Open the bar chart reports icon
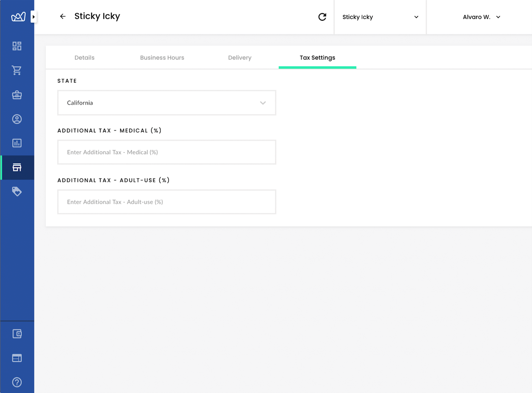532x393 pixels. (17, 143)
